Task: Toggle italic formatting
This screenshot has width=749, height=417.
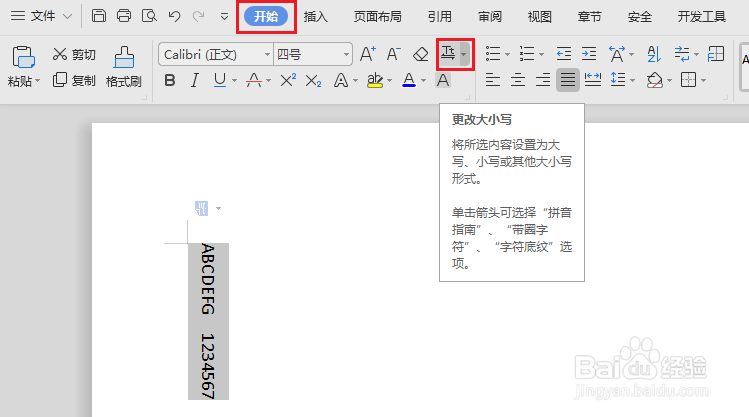Action: (194, 80)
